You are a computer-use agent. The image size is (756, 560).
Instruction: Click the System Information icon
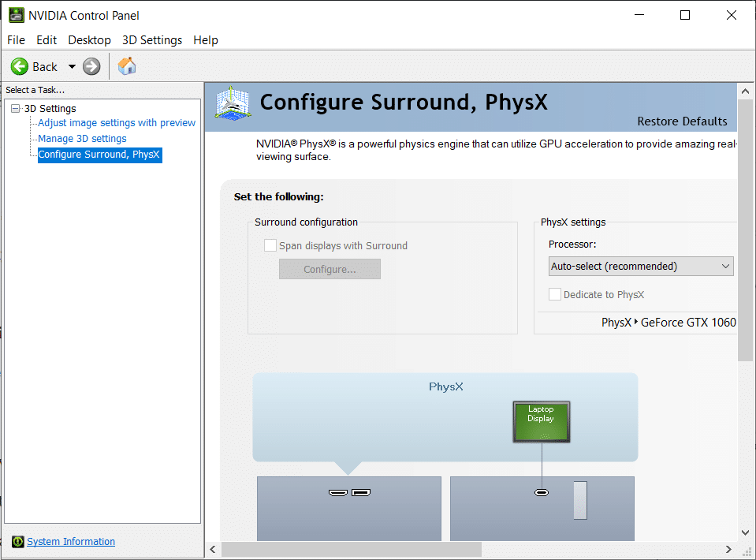pos(18,542)
